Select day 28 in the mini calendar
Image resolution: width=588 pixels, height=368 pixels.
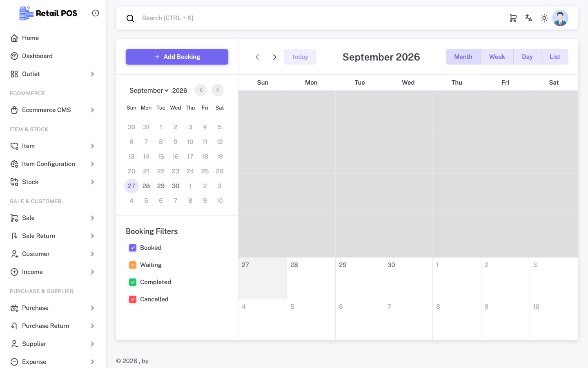(x=146, y=186)
